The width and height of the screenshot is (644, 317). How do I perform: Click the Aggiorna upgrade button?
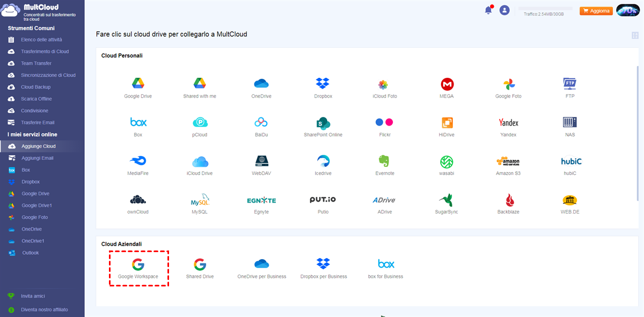coord(596,11)
